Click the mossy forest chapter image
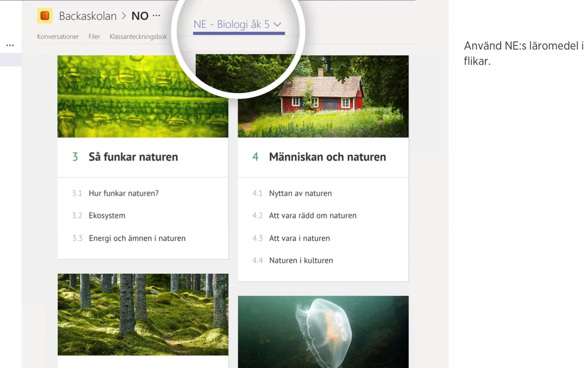The width and height of the screenshot is (588, 368). pyautogui.click(x=143, y=315)
